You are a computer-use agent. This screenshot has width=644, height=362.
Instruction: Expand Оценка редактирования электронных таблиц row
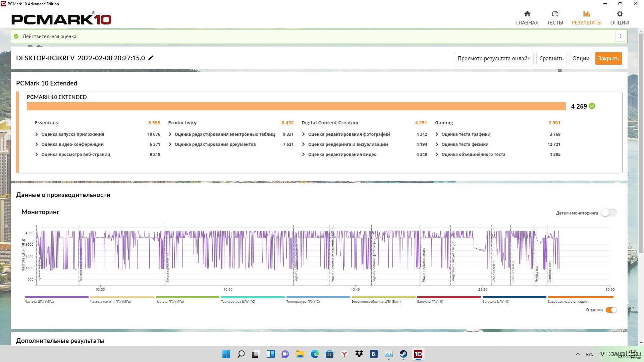click(170, 134)
